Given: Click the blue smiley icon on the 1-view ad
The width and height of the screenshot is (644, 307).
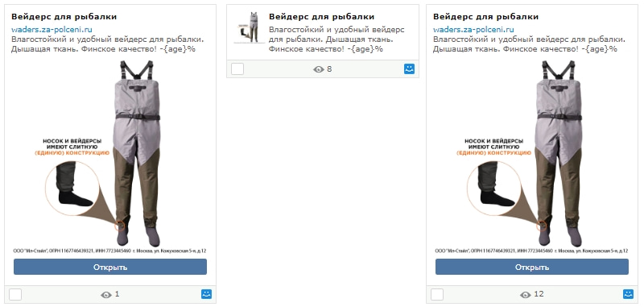Looking at the screenshot, I should coord(207,294).
